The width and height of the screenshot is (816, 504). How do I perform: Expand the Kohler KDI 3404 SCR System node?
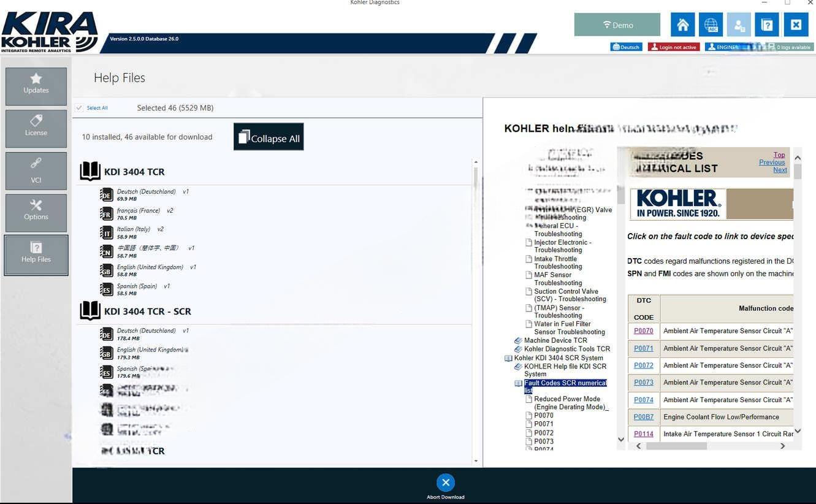[x=508, y=358]
